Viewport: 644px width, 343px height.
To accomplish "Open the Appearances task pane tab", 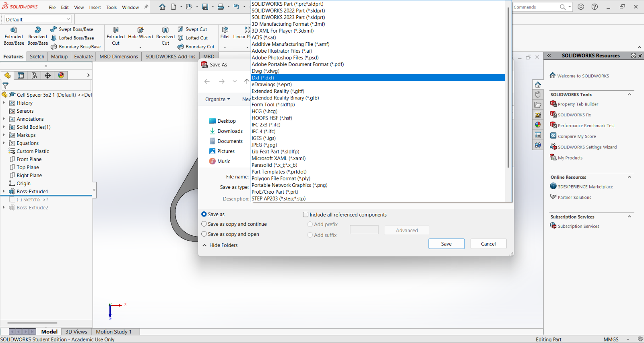I will [x=538, y=125].
